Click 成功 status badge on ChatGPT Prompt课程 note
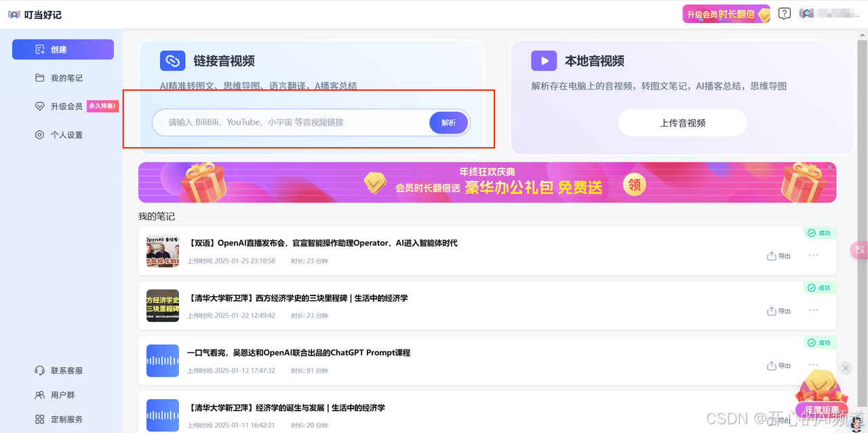 [x=819, y=343]
